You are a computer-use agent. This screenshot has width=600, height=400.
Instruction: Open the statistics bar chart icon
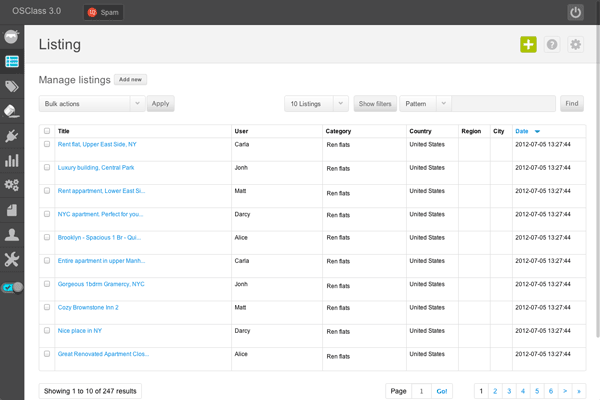(x=12, y=160)
